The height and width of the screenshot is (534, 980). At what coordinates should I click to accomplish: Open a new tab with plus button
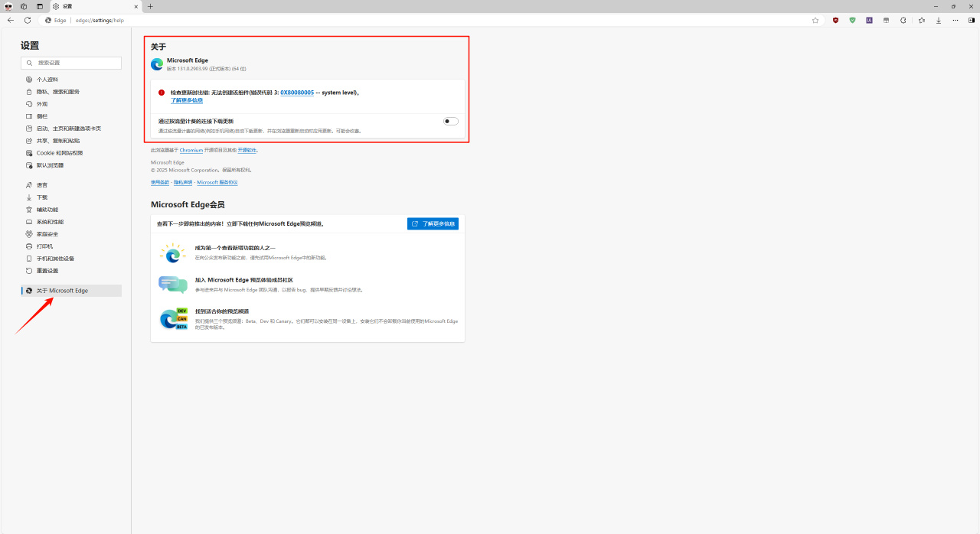(150, 6)
